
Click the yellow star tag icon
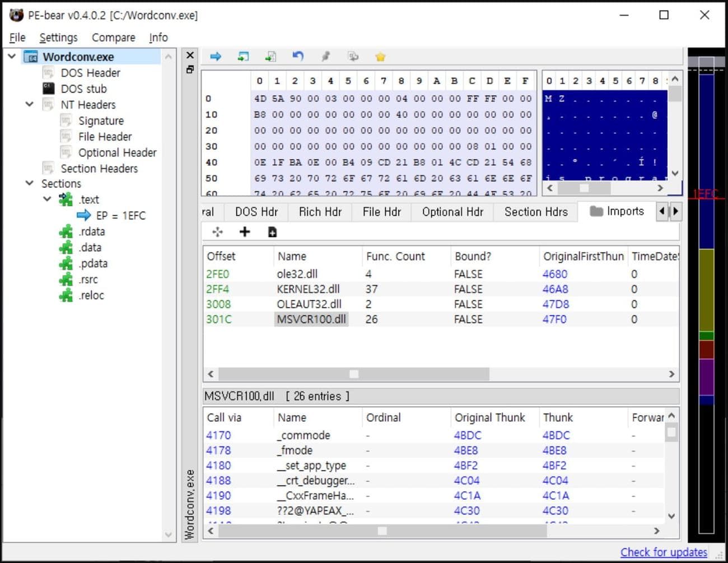(x=380, y=56)
